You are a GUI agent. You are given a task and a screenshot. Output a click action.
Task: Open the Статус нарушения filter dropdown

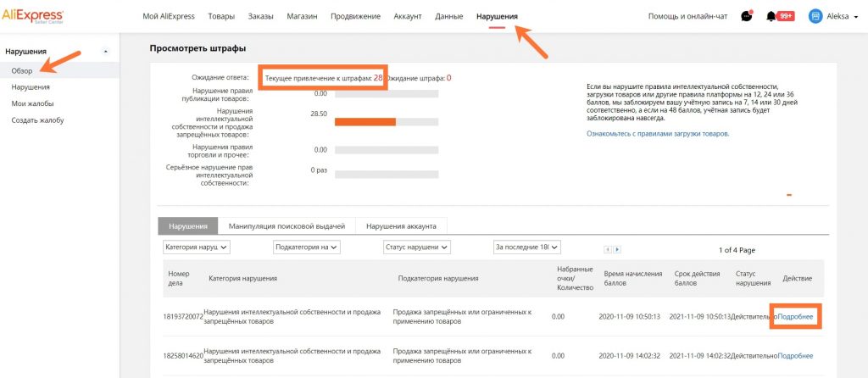[x=417, y=247]
